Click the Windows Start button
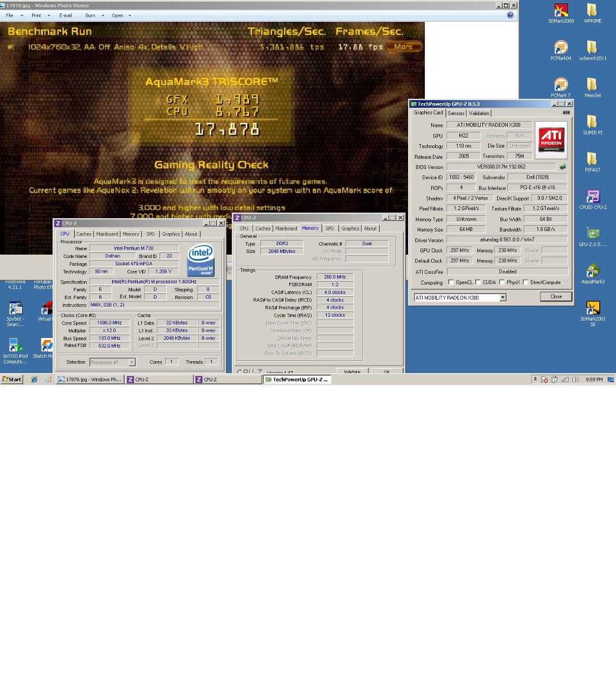Viewport: 616px width, 676px height. click(12, 380)
